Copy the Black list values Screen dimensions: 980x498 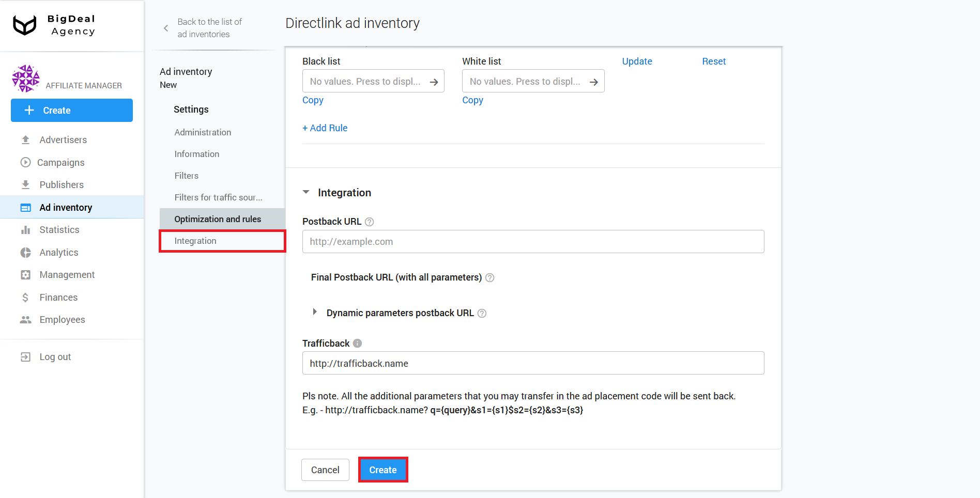point(313,100)
